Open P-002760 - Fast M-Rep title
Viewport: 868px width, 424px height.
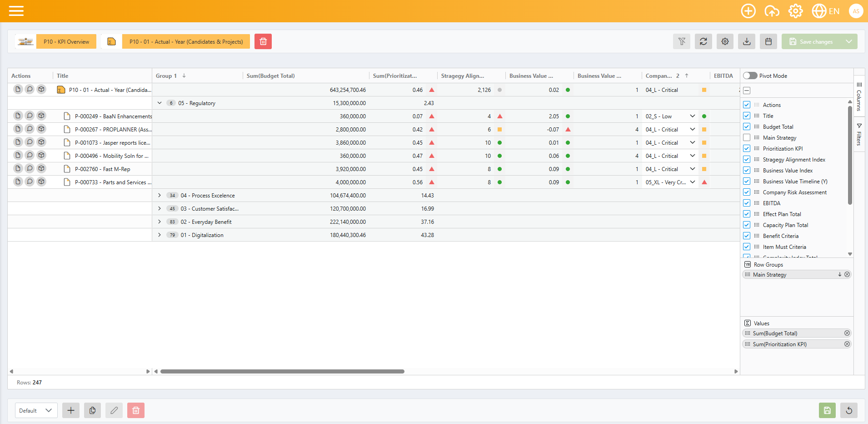[x=102, y=169]
